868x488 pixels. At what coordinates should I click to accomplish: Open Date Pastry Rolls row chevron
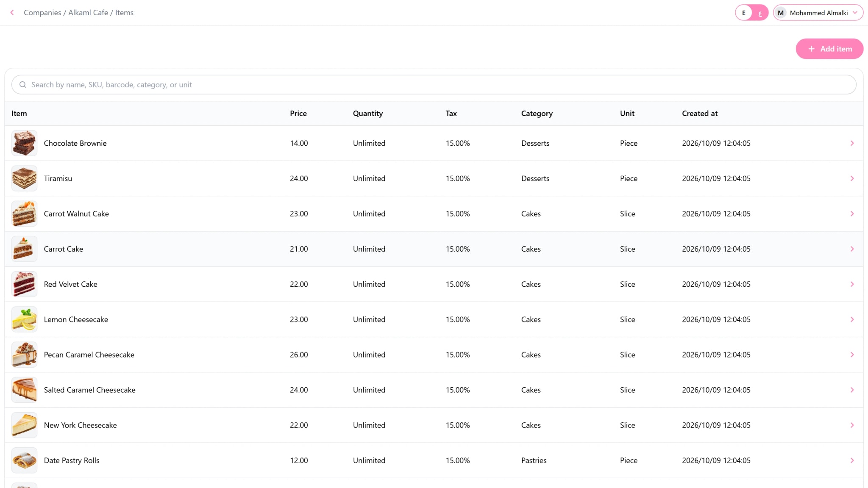[852, 460]
